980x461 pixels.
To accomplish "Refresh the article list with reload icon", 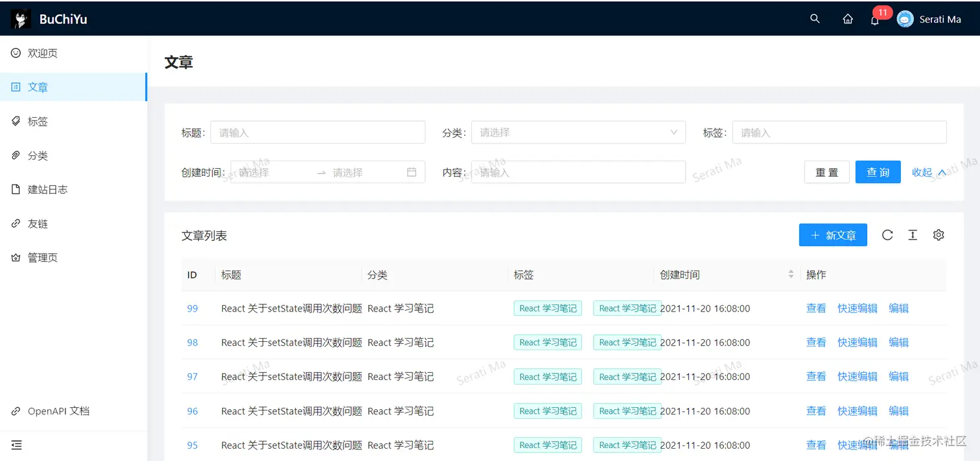I will 888,235.
